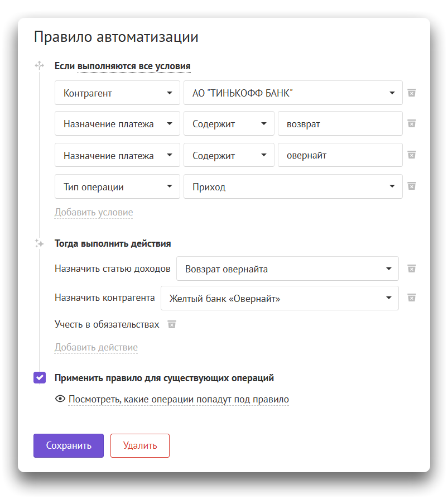Delete the 'Учесть в обязательствах' action
Image resolution: width=448 pixels, height=499 pixels.
click(172, 324)
